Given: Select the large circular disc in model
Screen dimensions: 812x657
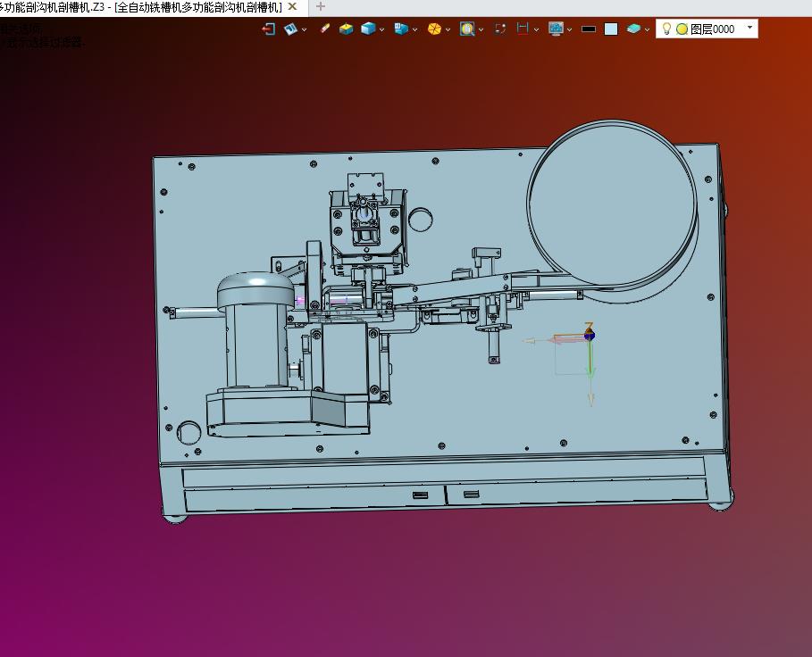Looking at the screenshot, I should (612, 204).
